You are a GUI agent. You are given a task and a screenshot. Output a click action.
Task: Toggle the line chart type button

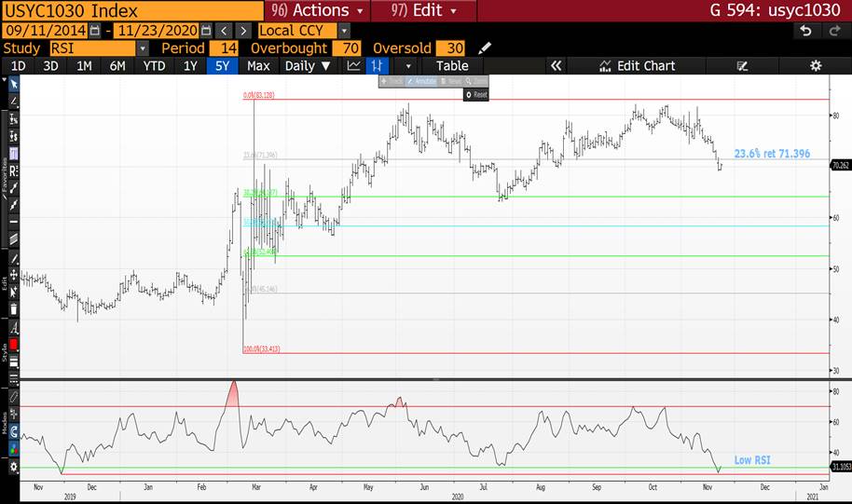[353, 66]
